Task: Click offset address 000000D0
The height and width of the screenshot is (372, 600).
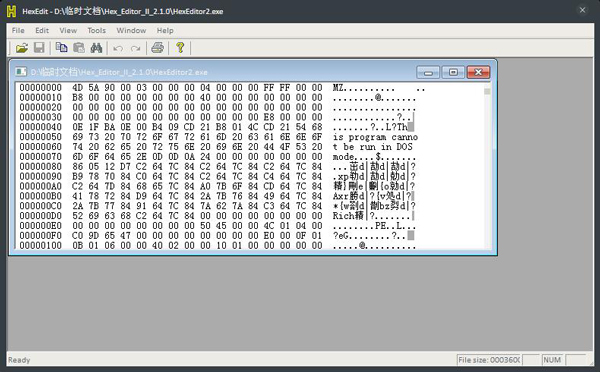Action: coord(41,216)
